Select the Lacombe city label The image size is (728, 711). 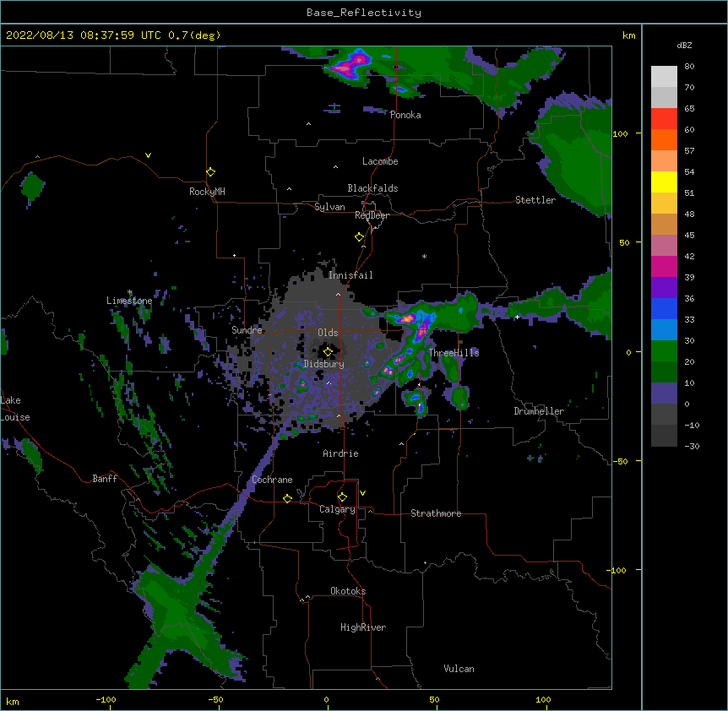380,161
